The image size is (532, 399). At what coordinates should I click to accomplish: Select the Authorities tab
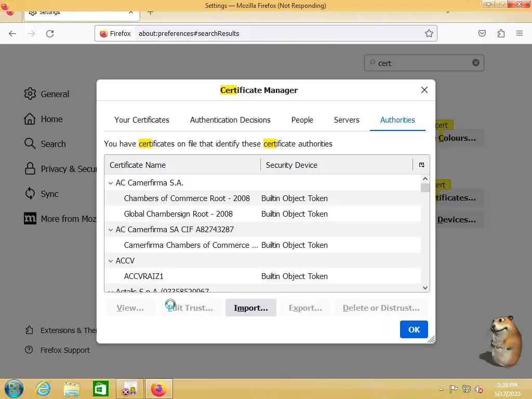pyautogui.click(x=397, y=120)
